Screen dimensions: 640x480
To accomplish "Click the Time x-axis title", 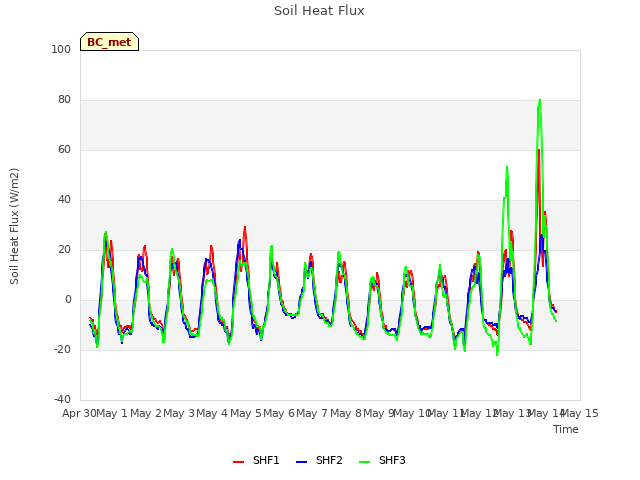I will click(566, 429).
